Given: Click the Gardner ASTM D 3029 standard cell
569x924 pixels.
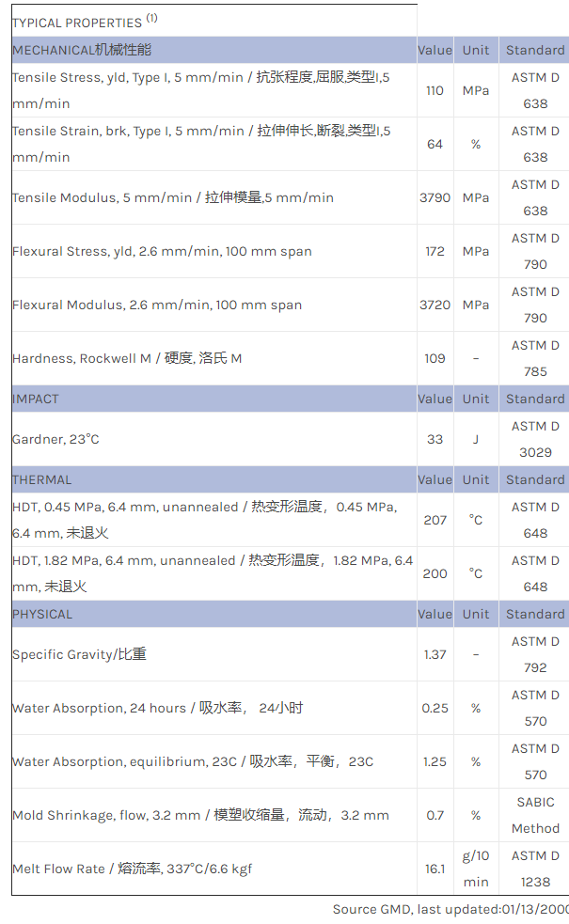Looking at the screenshot, I should (535, 439).
